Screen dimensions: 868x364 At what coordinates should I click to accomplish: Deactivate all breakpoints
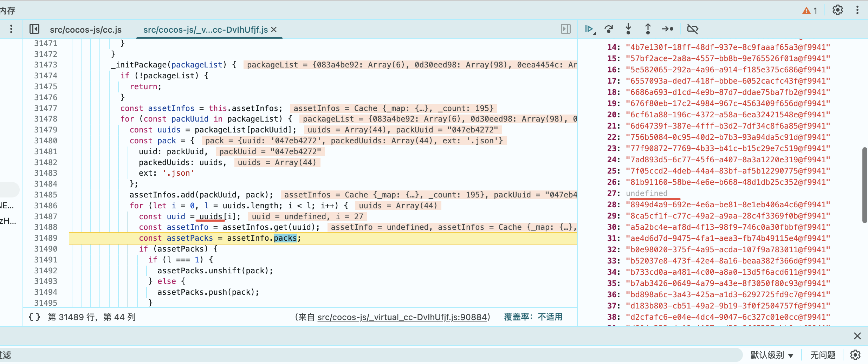tap(693, 29)
